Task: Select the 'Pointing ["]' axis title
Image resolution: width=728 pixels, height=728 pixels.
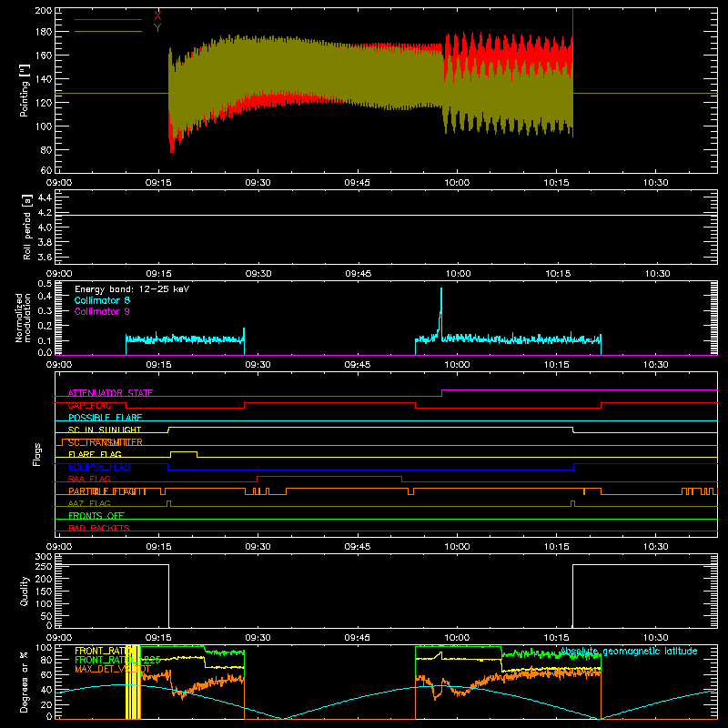Action: 25,90
